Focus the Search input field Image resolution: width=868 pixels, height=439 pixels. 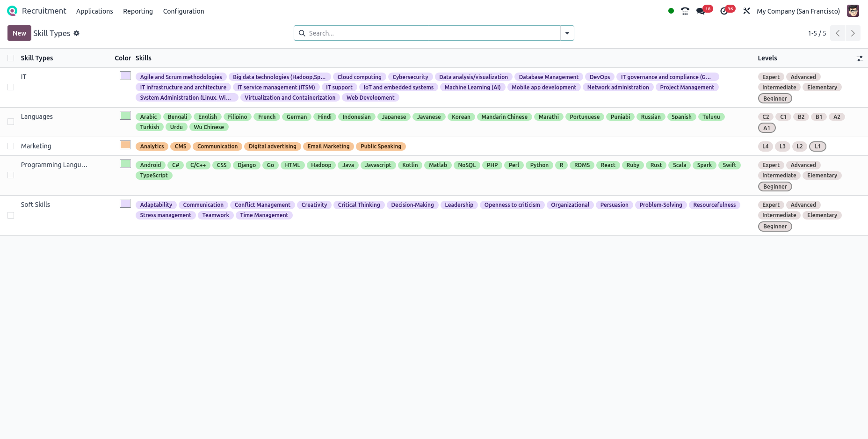coord(433,33)
